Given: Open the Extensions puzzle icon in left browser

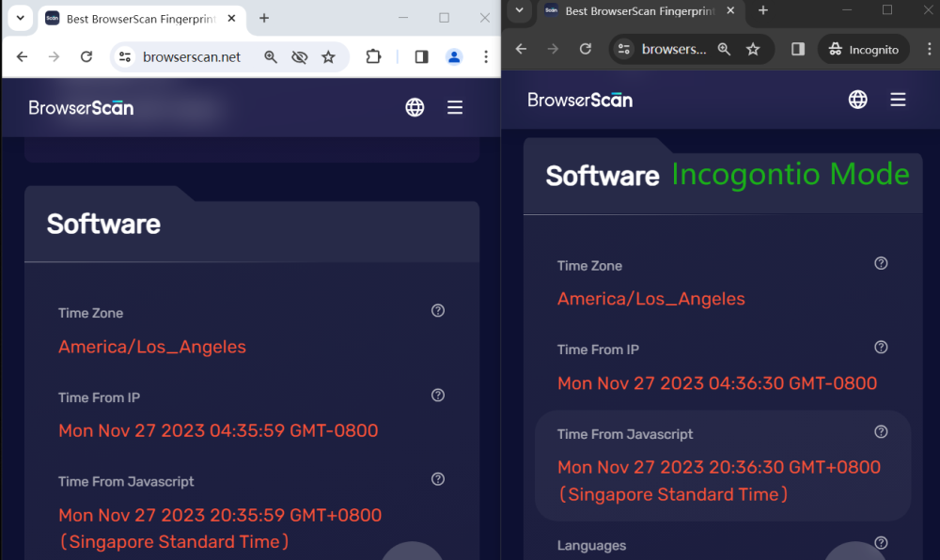Looking at the screenshot, I should pyautogui.click(x=373, y=56).
